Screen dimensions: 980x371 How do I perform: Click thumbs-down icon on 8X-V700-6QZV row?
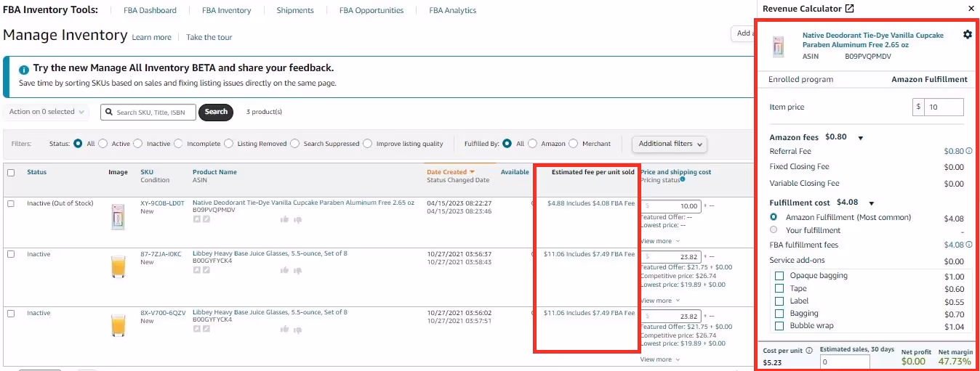pyautogui.click(x=297, y=329)
